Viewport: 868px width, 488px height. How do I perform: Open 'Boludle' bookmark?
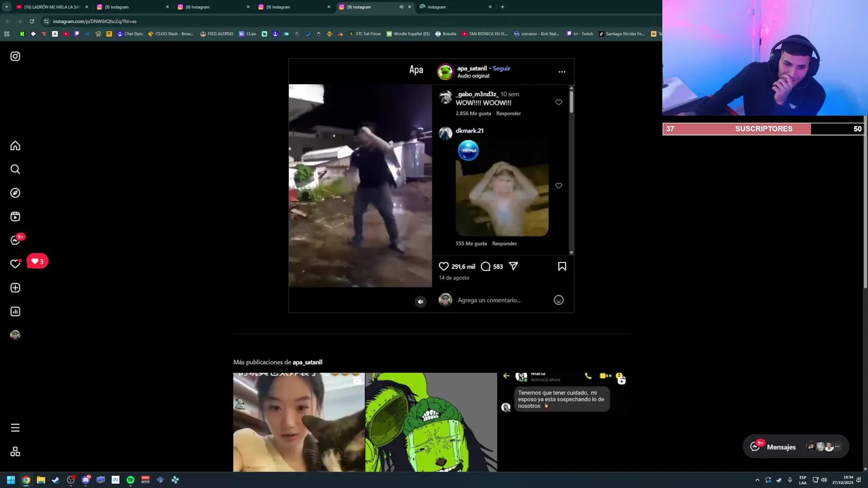446,34
